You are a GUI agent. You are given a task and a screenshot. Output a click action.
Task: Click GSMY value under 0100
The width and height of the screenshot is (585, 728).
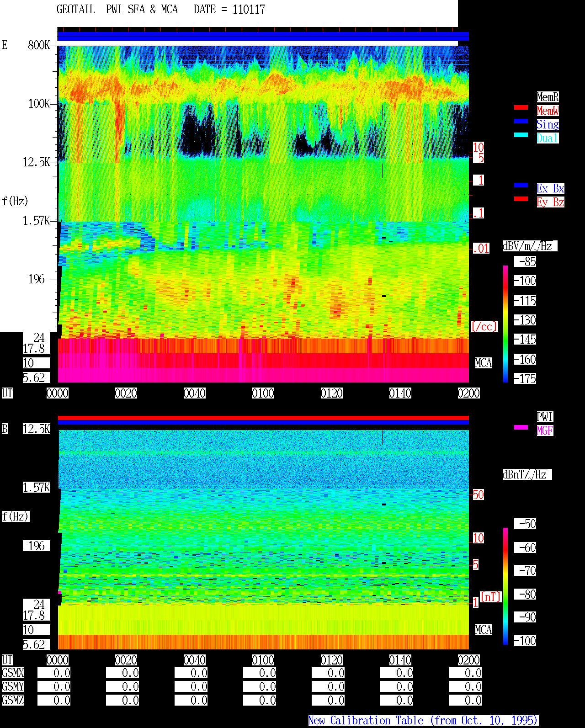point(260,686)
